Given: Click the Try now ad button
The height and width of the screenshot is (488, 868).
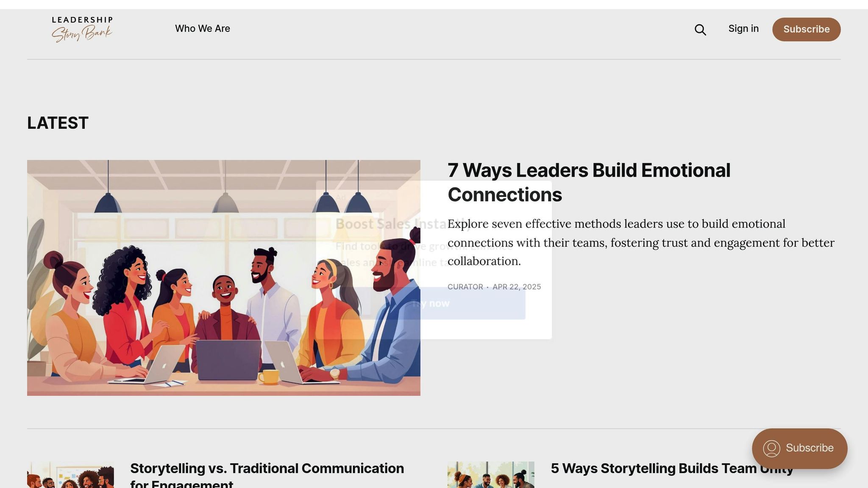Looking at the screenshot, I should point(431,303).
